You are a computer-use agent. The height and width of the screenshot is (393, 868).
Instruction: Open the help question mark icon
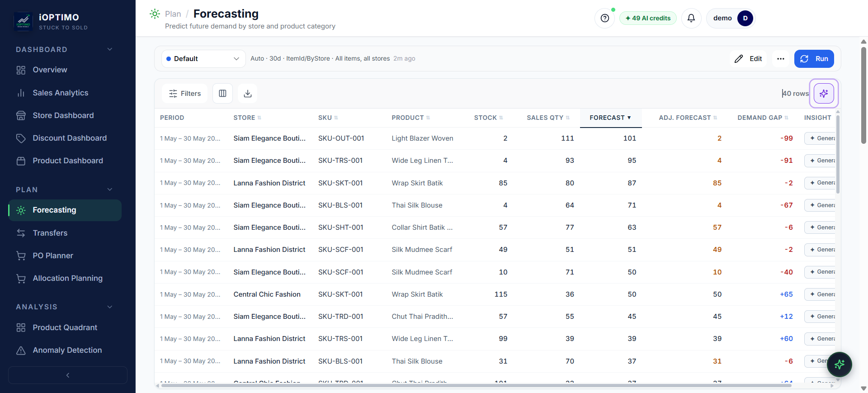click(604, 18)
